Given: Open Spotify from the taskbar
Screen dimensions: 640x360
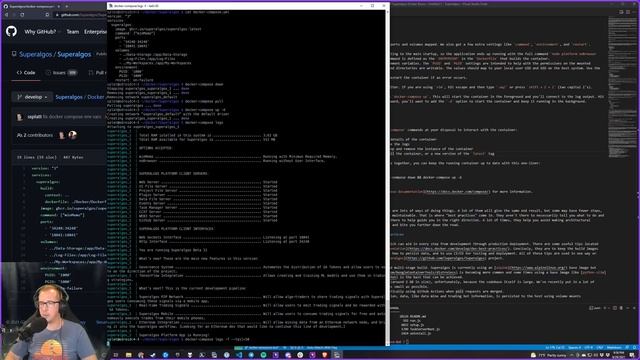Looking at the screenshot, I should click(x=263, y=355).
